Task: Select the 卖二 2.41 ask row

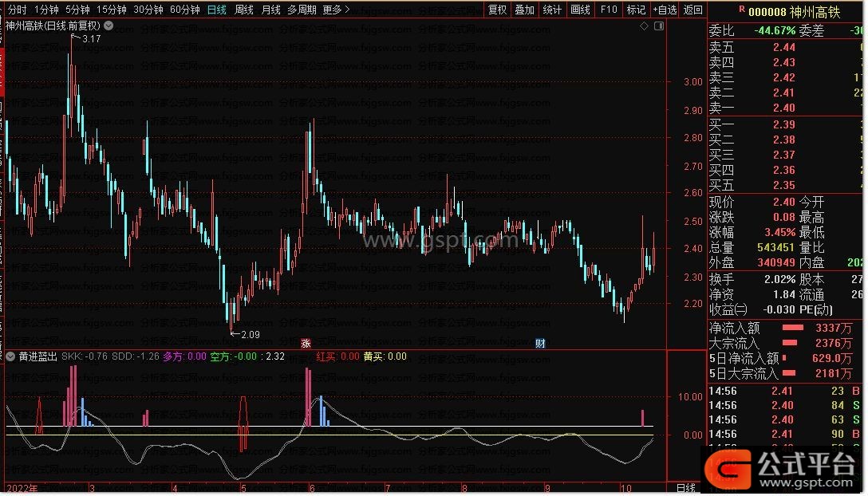Action: [x=785, y=93]
